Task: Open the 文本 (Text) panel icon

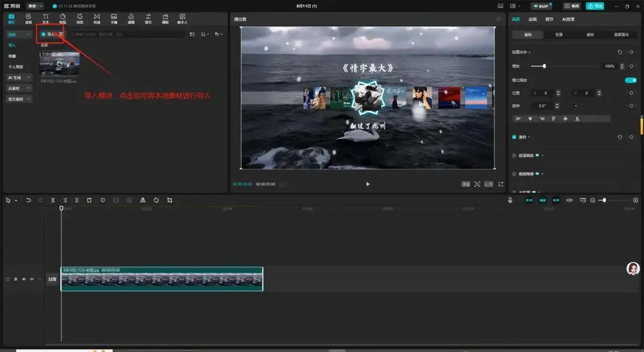Action: click(x=45, y=18)
